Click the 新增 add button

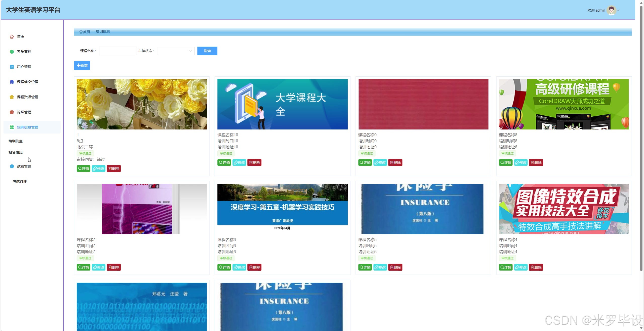point(82,65)
